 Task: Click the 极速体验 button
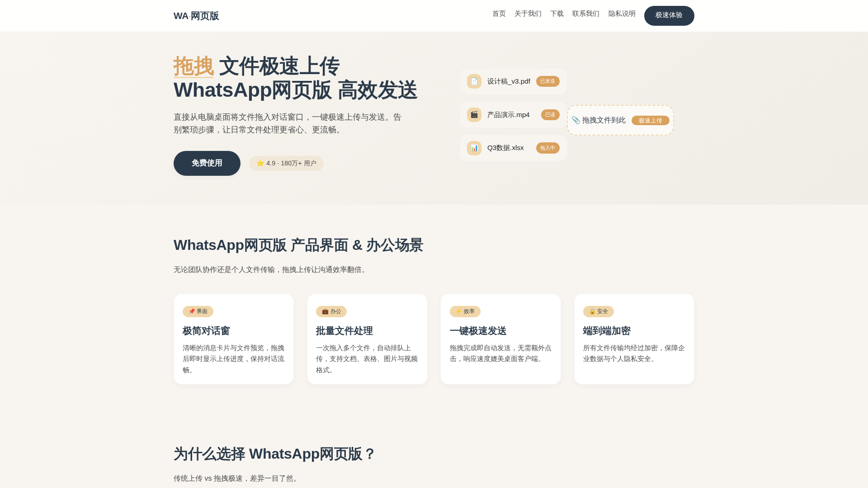[x=669, y=15]
